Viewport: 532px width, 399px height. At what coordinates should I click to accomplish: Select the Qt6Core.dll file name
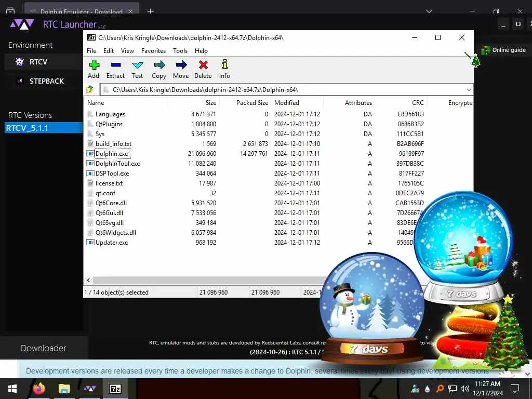pyautogui.click(x=111, y=203)
